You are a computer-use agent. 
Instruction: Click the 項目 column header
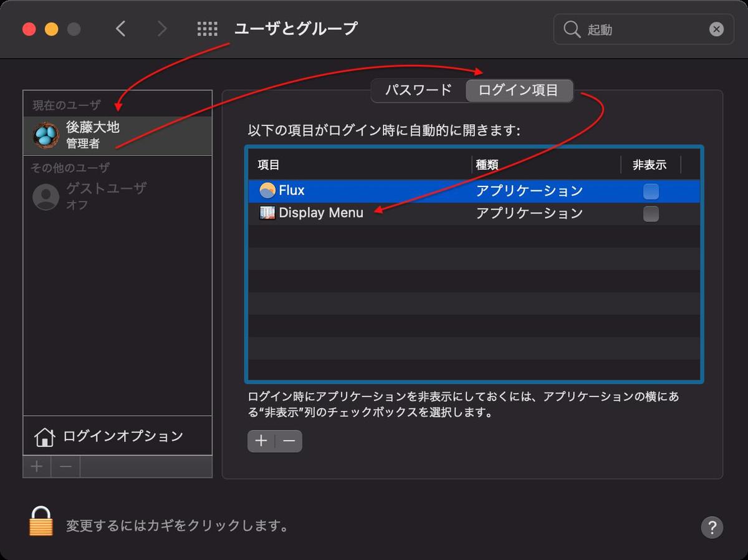360,165
